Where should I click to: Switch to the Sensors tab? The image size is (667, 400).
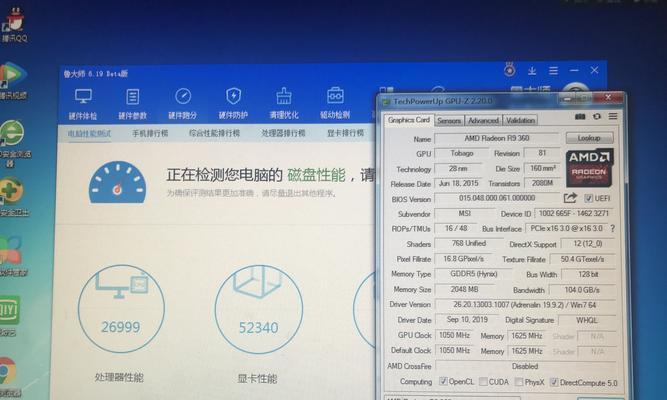pos(449,121)
